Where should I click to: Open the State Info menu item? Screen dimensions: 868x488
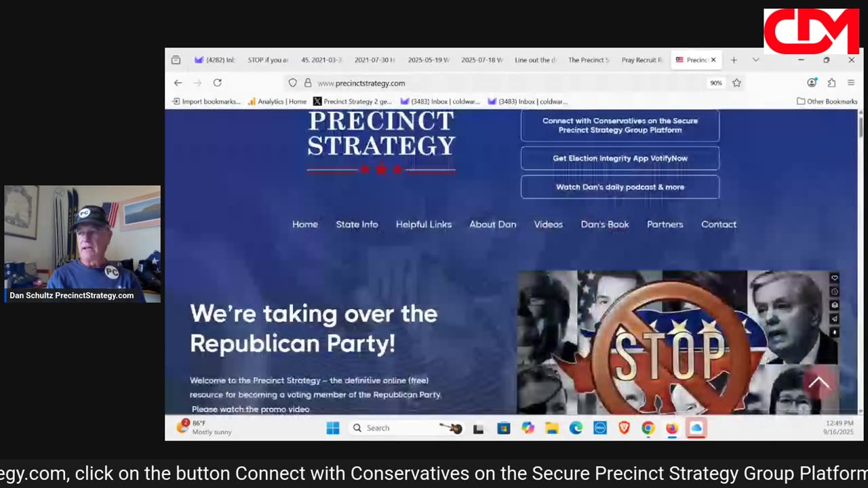357,224
